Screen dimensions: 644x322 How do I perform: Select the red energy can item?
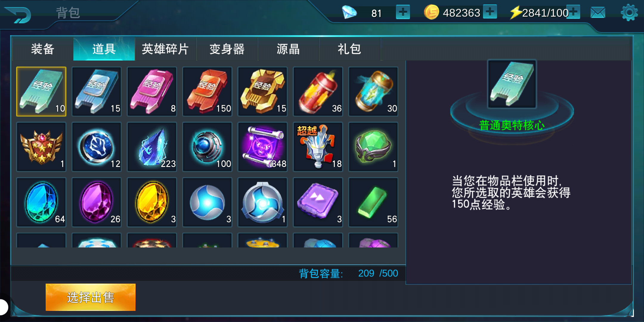click(318, 92)
